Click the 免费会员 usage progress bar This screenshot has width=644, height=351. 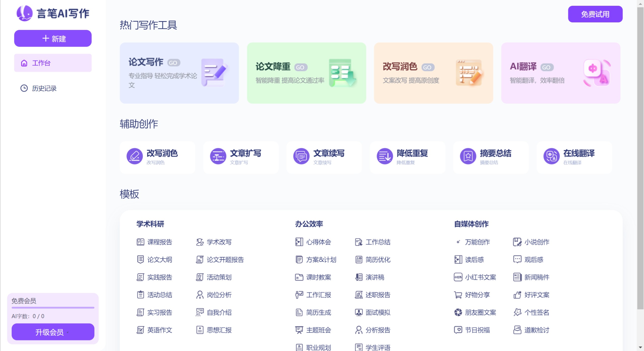click(x=53, y=307)
